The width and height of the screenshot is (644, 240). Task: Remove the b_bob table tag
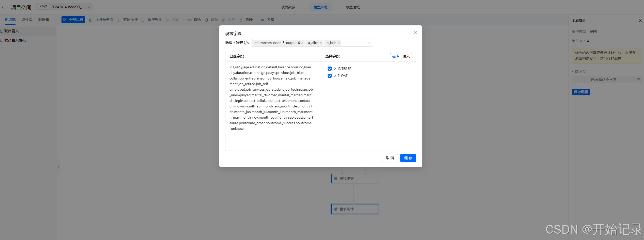coord(339,43)
